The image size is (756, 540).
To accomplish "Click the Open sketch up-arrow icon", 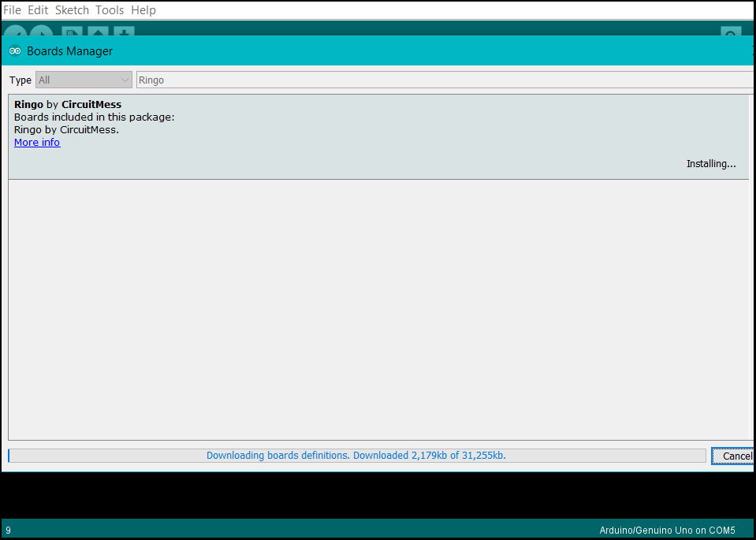I will [x=98, y=31].
